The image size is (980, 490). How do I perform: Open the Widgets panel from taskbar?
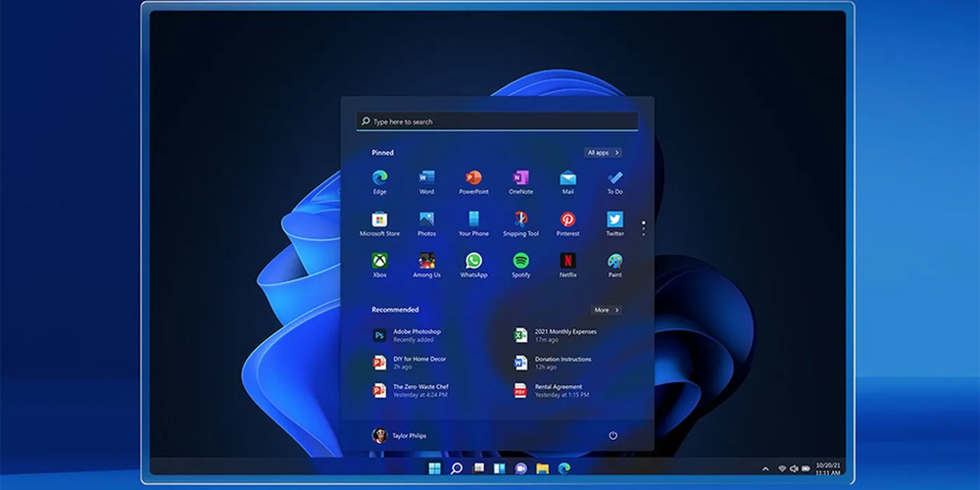pyautogui.click(x=500, y=468)
